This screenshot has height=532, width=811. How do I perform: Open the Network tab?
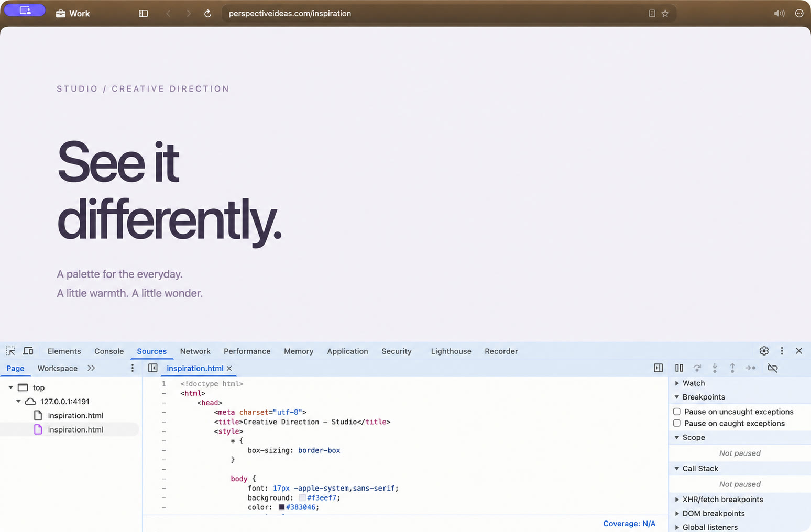[x=195, y=351]
